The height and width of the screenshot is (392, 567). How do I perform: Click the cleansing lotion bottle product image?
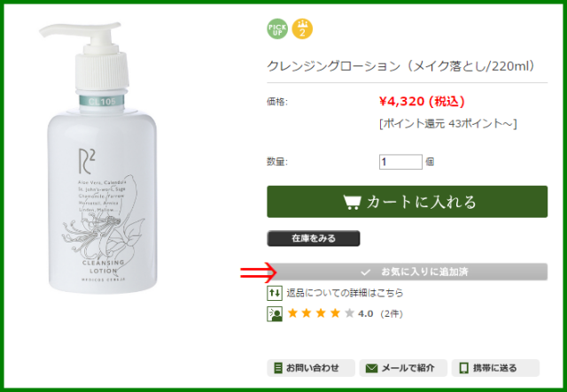[x=97, y=158]
